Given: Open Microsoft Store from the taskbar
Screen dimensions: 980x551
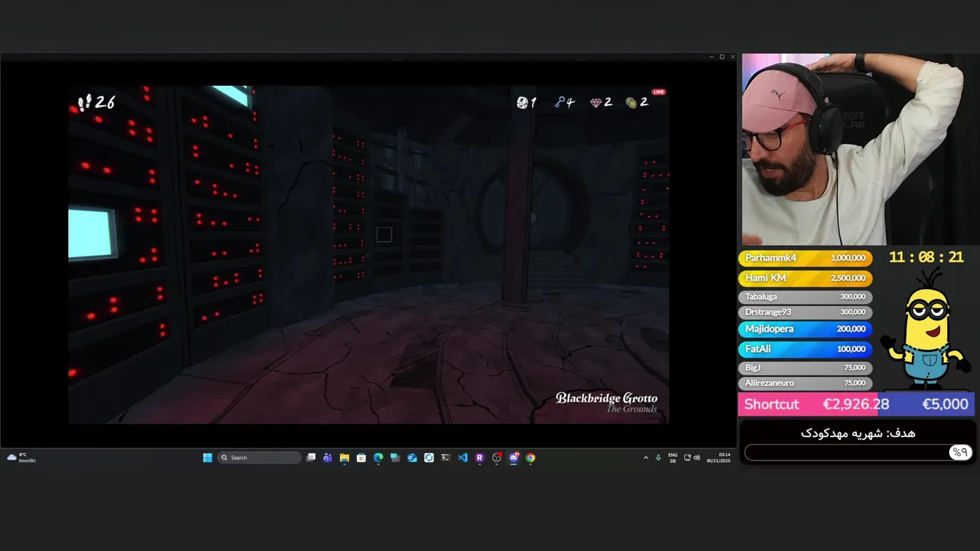Looking at the screenshot, I should coord(361,458).
